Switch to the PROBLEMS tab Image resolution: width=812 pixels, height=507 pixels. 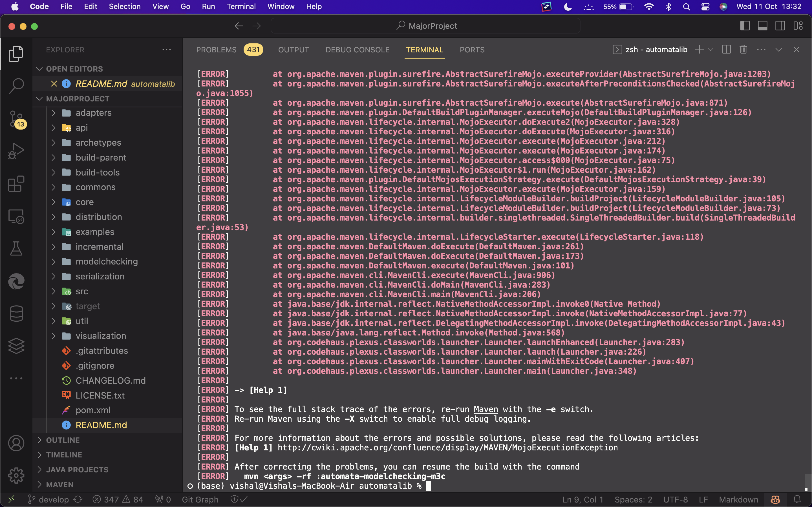[x=216, y=50]
